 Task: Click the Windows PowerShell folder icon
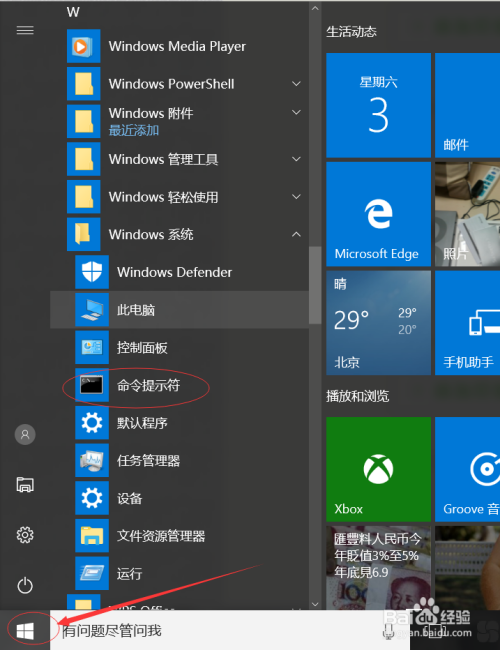pyautogui.click(x=83, y=84)
